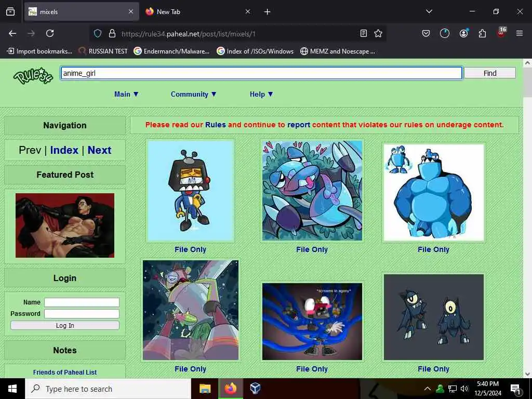Click the Windows taskbar search box
Screen dimensions: 532x399
[108, 389]
